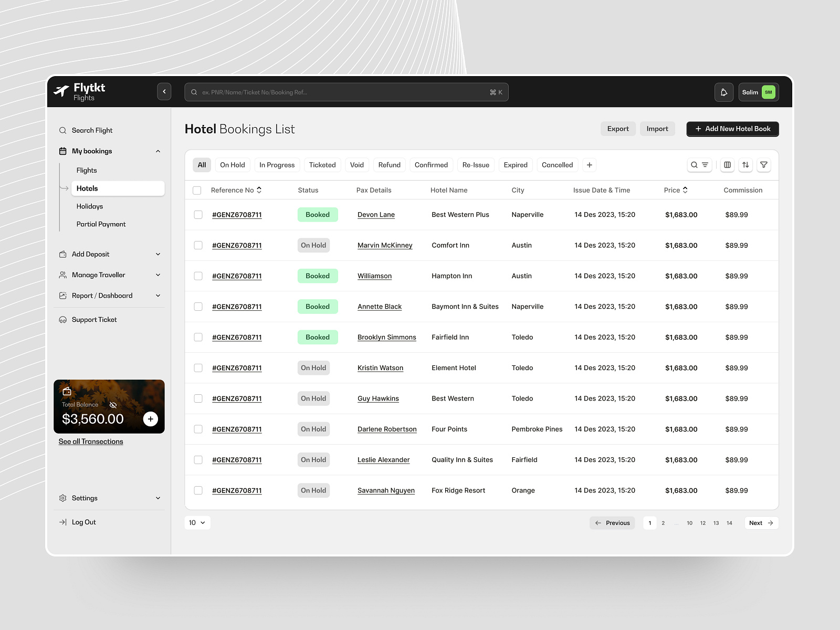This screenshot has height=630, width=840.
Task: Switch to the Ticketed status tab
Action: coord(322,165)
